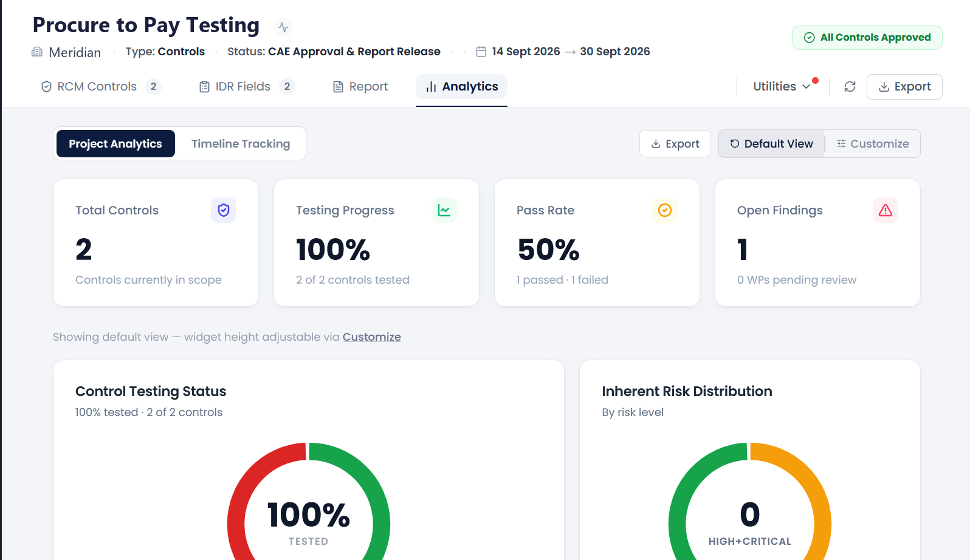This screenshot has height=560, width=970.
Task: Switch to the IDR Fields tab
Action: tap(247, 87)
